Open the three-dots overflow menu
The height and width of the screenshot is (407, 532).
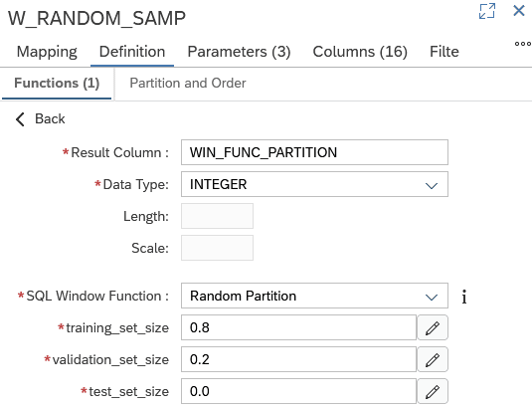tap(523, 44)
